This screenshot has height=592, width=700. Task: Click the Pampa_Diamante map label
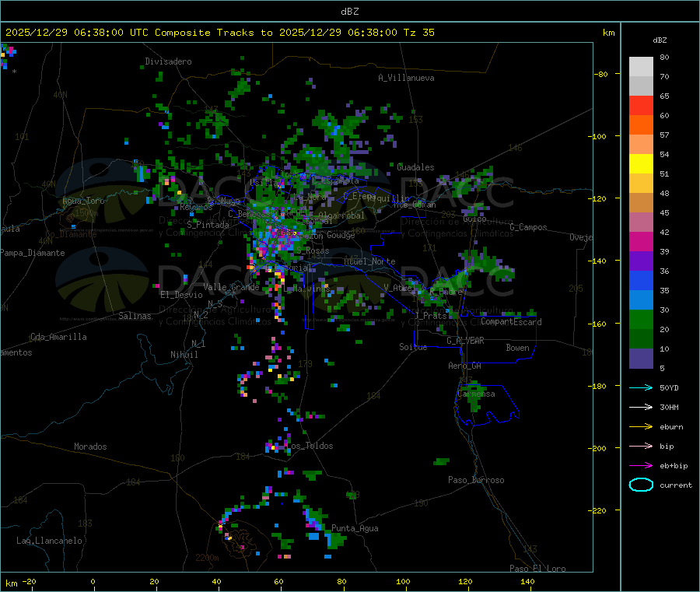click(x=33, y=253)
